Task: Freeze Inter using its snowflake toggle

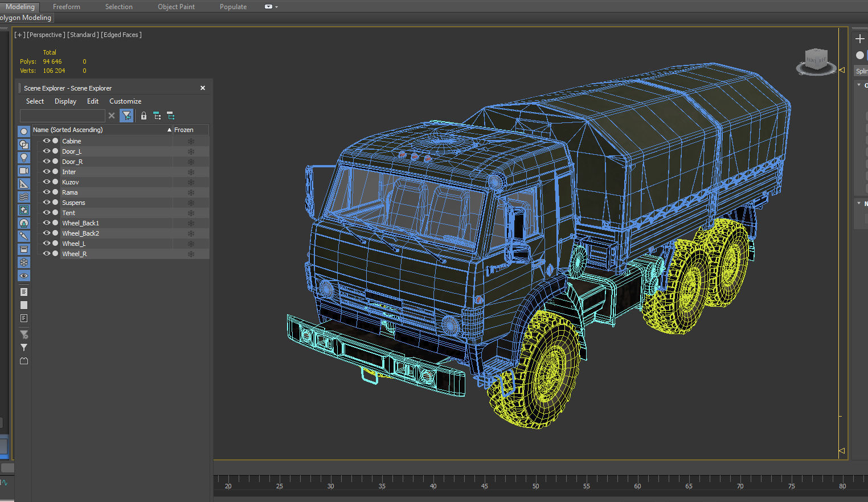Action: click(191, 172)
